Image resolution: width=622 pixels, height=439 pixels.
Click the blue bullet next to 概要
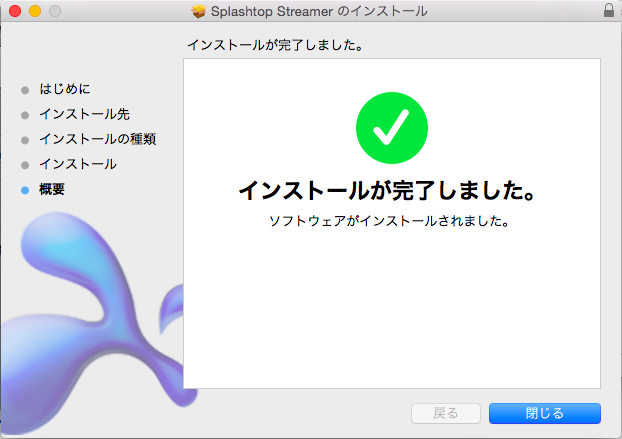point(25,190)
